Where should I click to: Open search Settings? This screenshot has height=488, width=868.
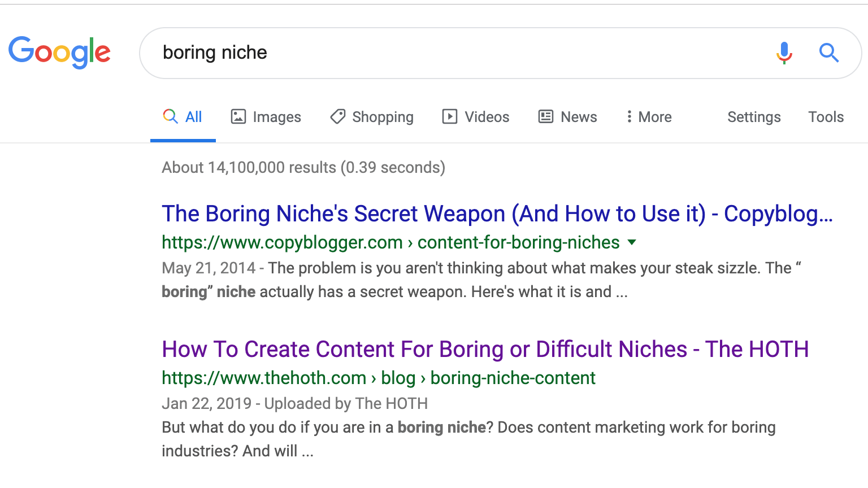pyautogui.click(x=754, y=117)
